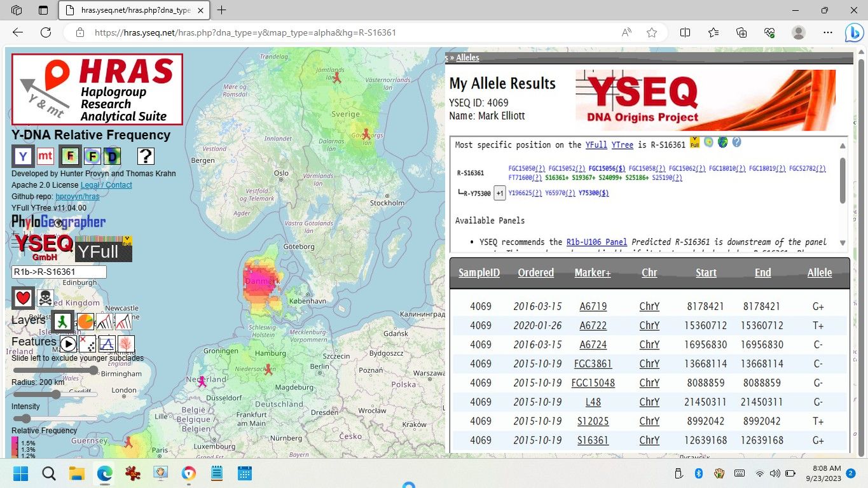Expand the +1 button beside R-Y75300
This screenshot has width=868, height=488.
click(500, 193)
